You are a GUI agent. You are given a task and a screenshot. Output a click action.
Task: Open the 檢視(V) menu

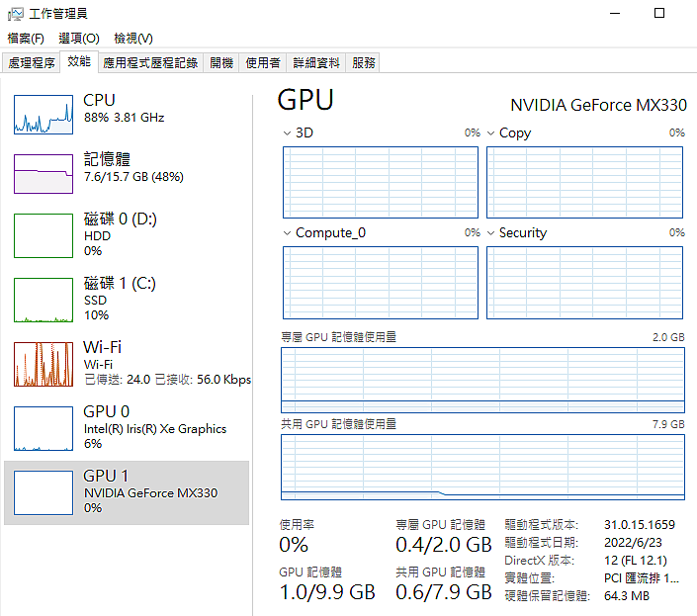click(x=133, y=39)
